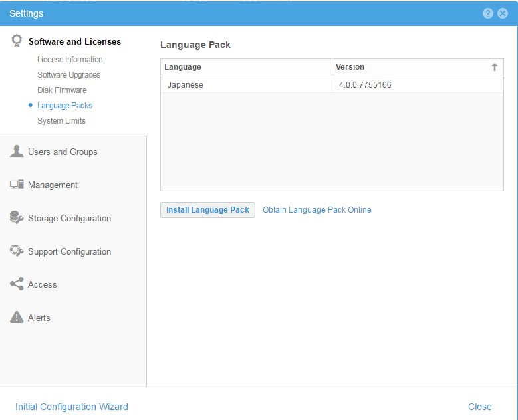Image resolution: width=518 pixels, height=420 pixels.
Task: Close the Settings dialog with the X icon
Action: click(503, 13)
